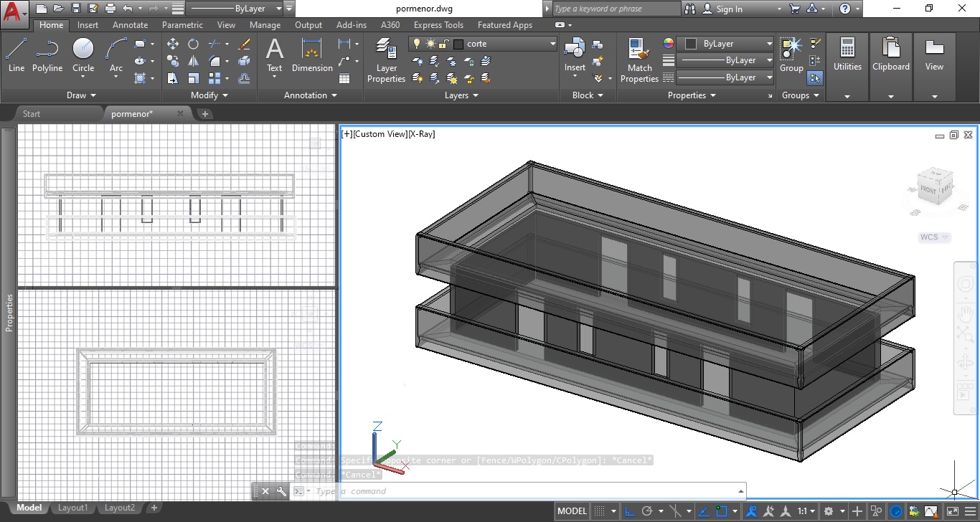This screenshot has height=522, width=980.
Task: Toggle the layer lightbulb on/off for corte
Action: (x=416, y=44)
